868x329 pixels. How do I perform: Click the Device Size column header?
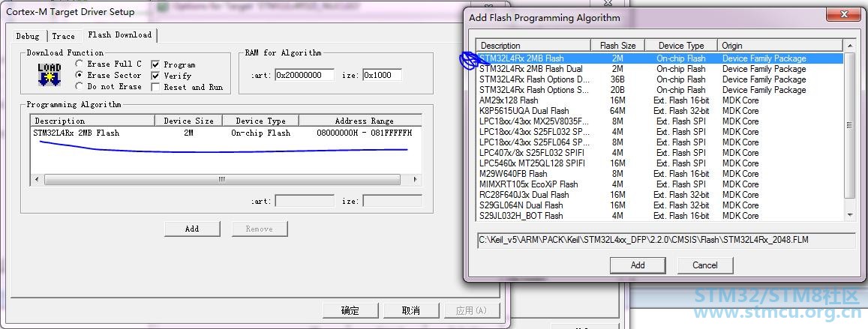[x=189, y=121]
